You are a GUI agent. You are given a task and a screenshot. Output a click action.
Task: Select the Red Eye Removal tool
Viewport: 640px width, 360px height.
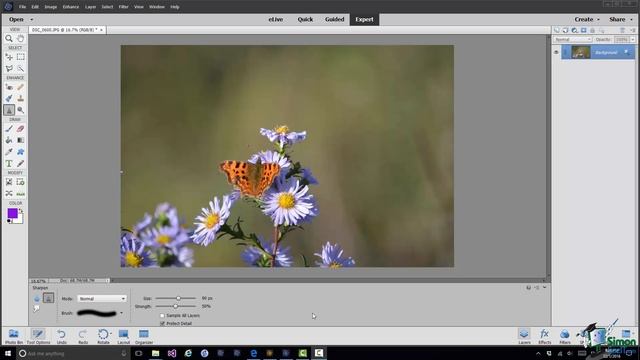pyautogui.click(x=9, y=87)
